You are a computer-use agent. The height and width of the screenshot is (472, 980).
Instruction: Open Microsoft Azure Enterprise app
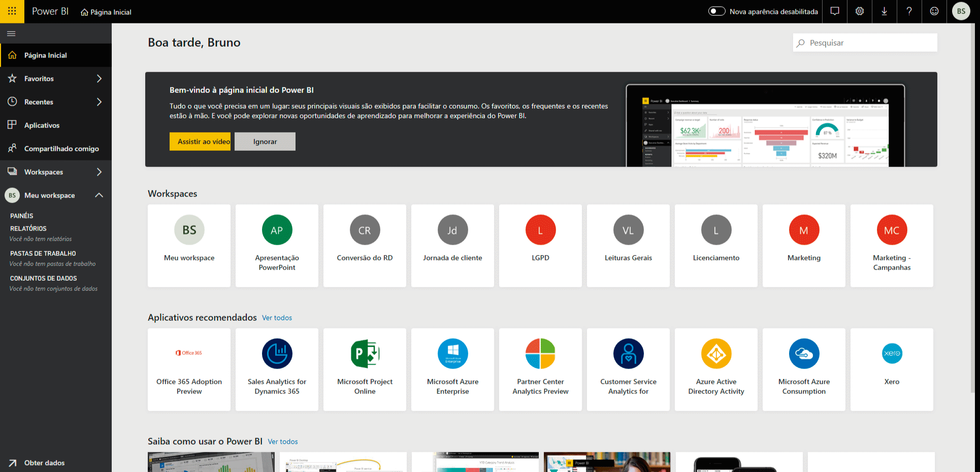tap(452, 369)
